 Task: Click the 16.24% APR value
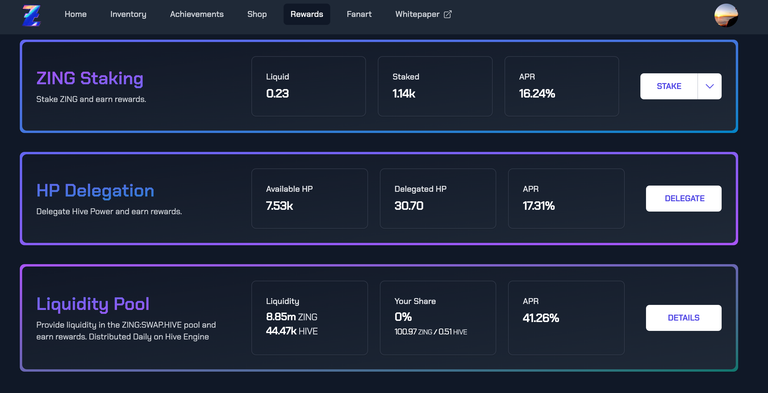[537, 94]
